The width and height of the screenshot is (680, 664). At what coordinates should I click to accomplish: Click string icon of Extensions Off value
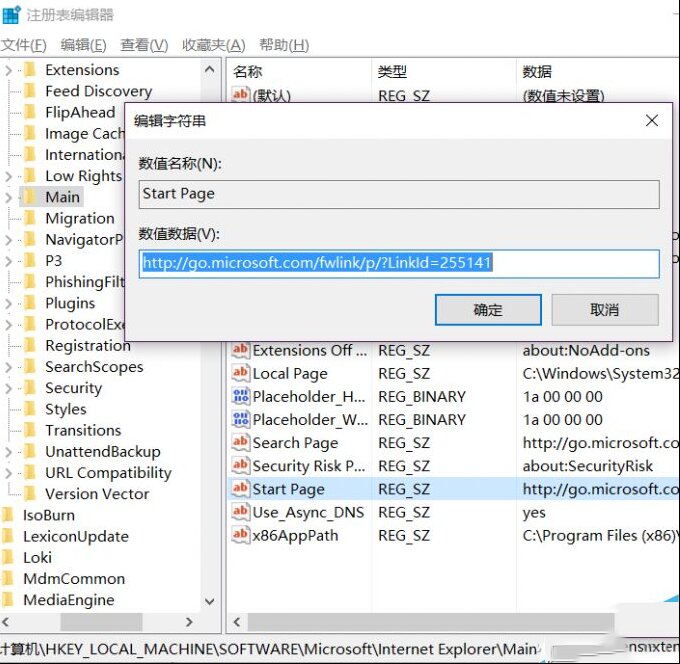pos(241,350)
